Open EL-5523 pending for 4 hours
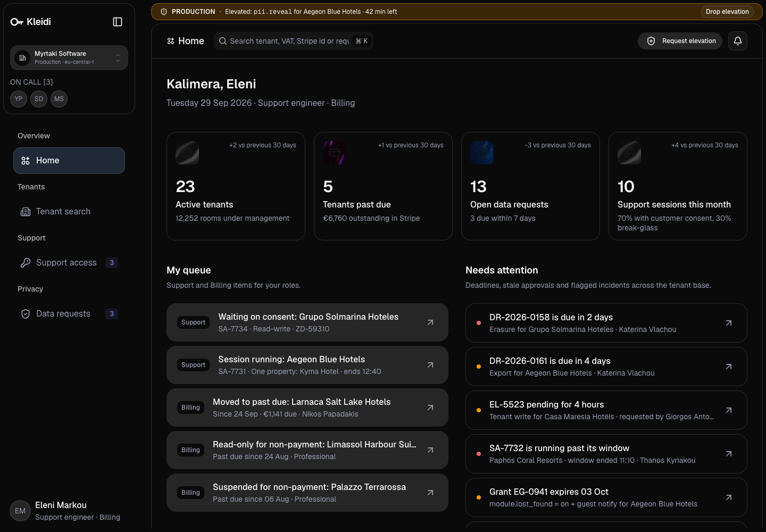Viewport: 766px width, 532px height. [606, 410]
